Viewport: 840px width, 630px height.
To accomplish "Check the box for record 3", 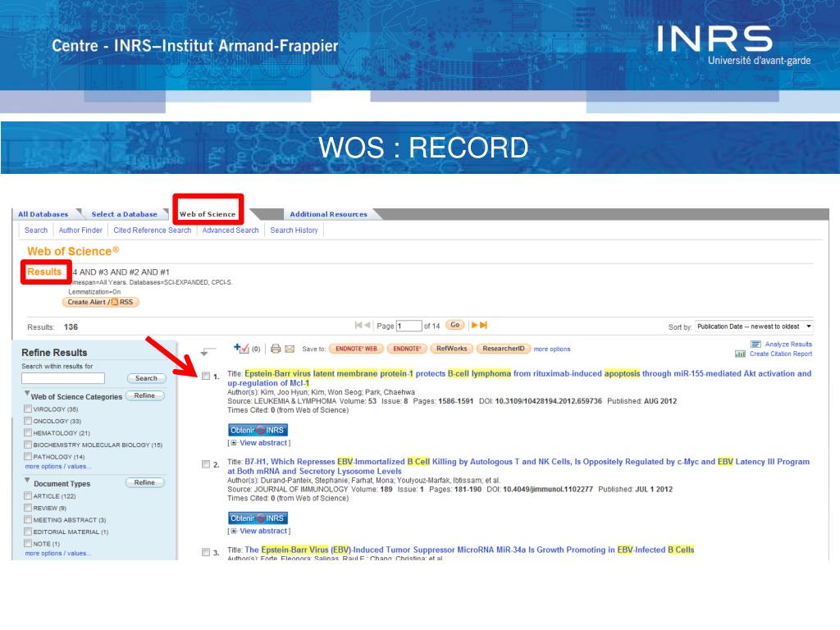I will (206, 552).
